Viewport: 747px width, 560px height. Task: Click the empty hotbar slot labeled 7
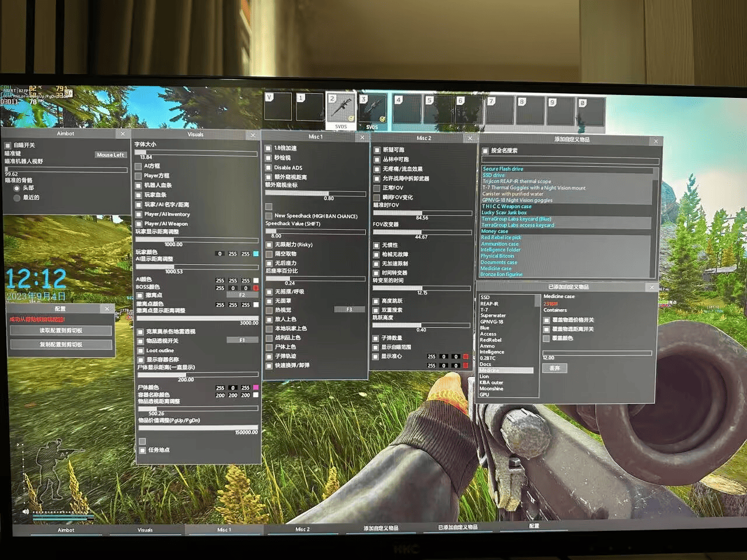point(500,110)
